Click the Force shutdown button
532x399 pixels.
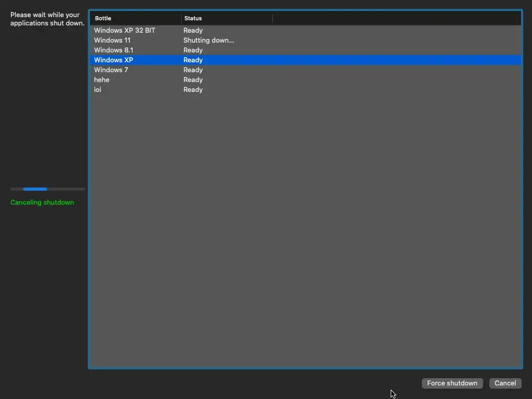coord(452,383)
